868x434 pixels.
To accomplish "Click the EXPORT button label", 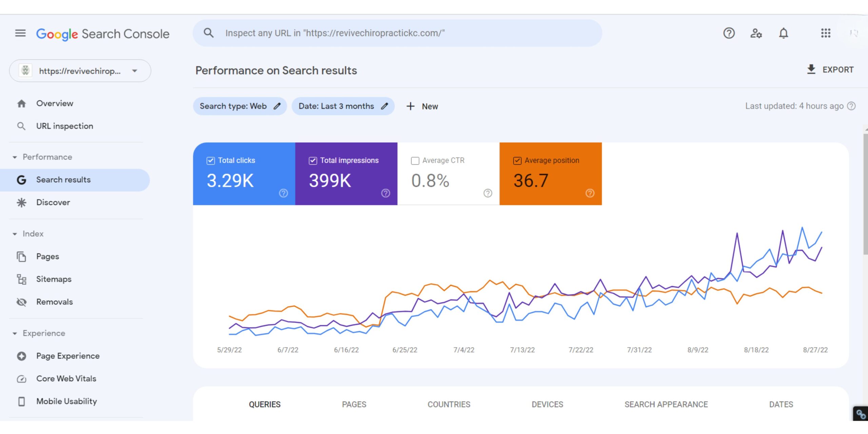I will pos(838,70).
